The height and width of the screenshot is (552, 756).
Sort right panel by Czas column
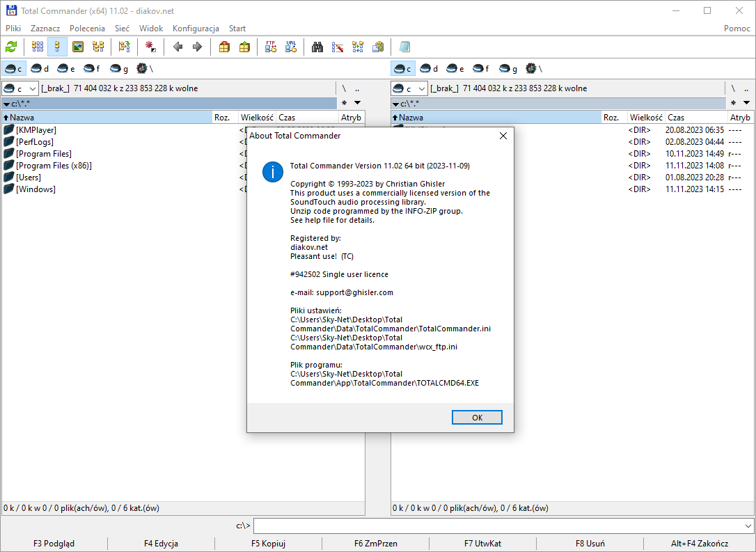(x=695, y=118)
